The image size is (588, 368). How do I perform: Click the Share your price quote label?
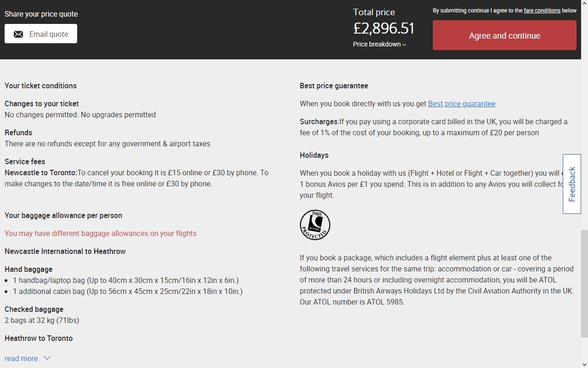[x=41, y=14]
